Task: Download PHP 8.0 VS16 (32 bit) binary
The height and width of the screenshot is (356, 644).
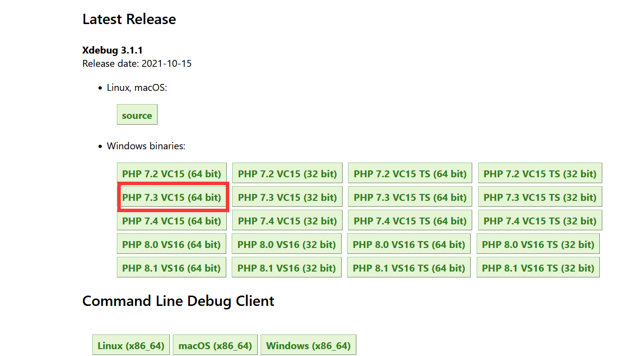Action: pyautogui.click(x=287, y=244)
